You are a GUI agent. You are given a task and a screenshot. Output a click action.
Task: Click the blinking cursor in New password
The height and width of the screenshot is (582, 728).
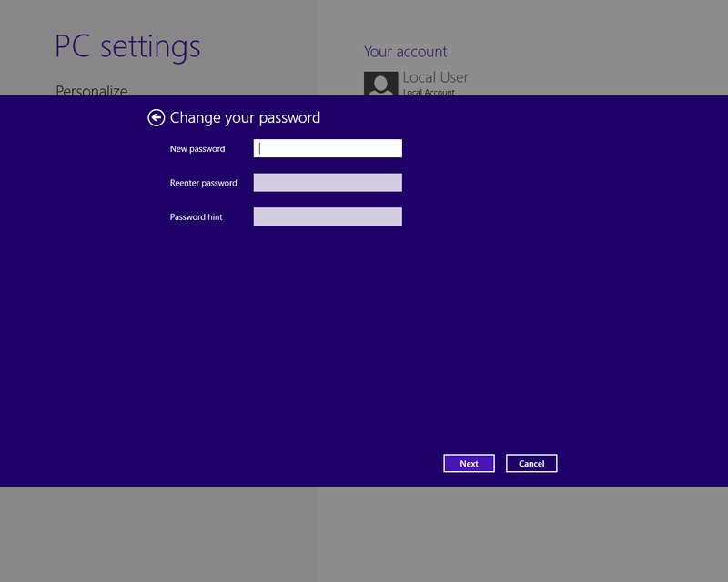click(x=260, y=148)
